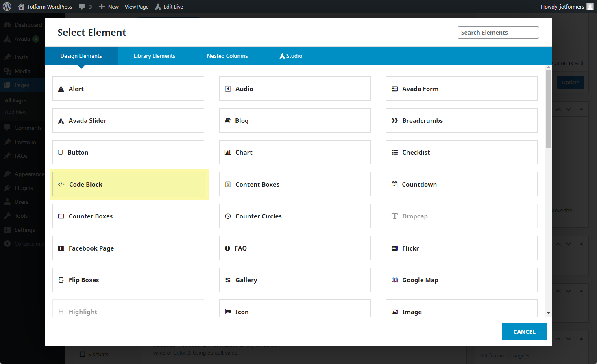Click the comments bubble icon in the admin bar
Viewport: 597px width, 364px height.
tap(82, 7)
